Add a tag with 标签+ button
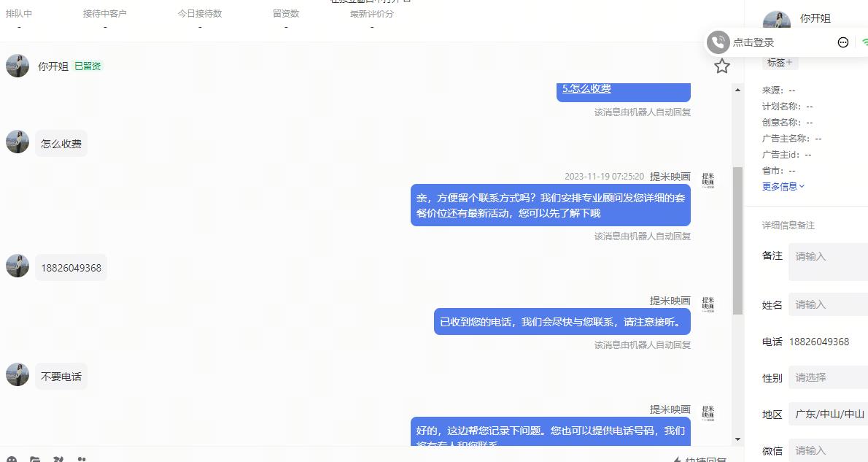Screen dimensions: 868x462 [x=780, y=63]
